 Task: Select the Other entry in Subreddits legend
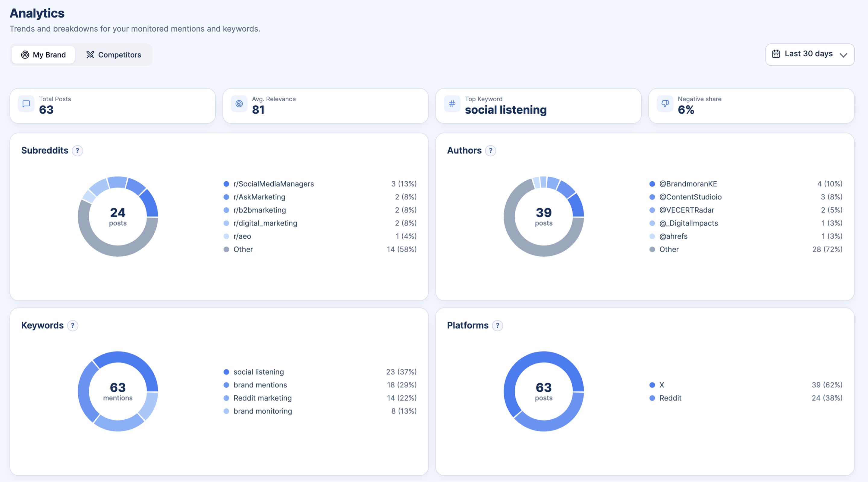click(x=320, y=250)
